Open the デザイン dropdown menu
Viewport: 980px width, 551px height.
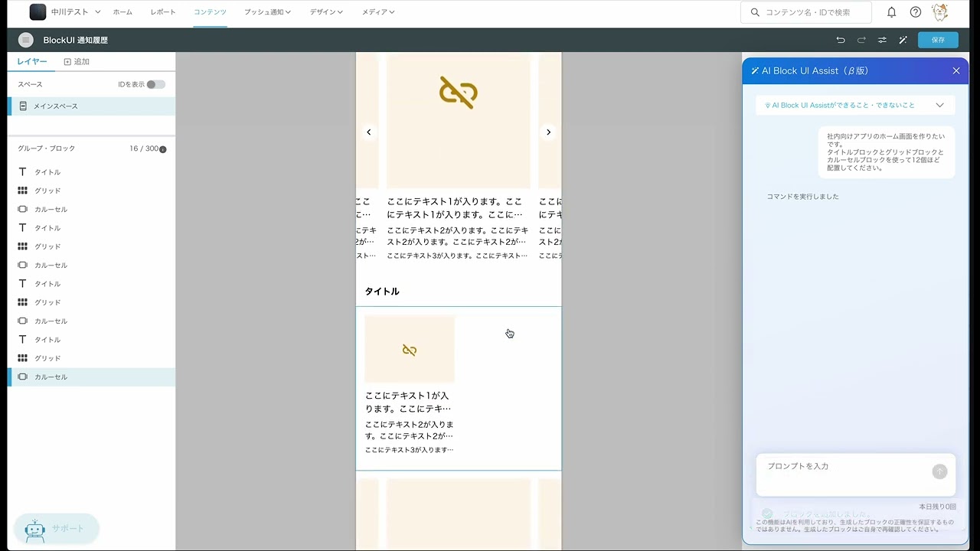pyautogui.click(x=326, y=12)
